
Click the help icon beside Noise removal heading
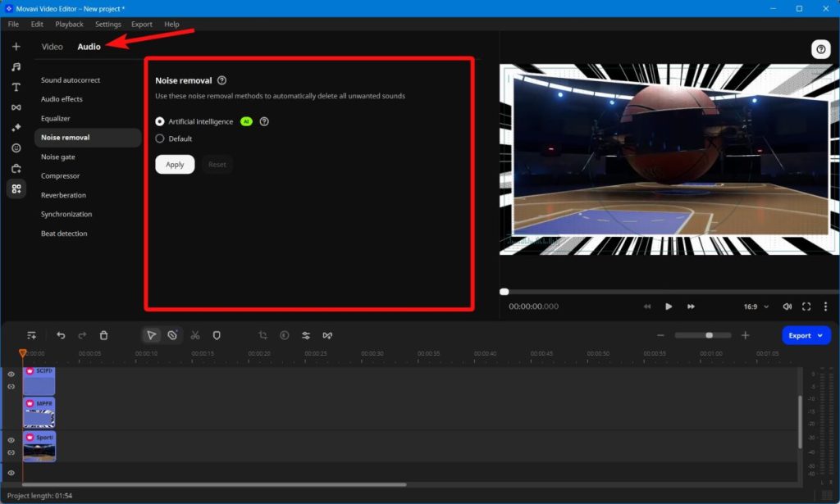point(221,80)
